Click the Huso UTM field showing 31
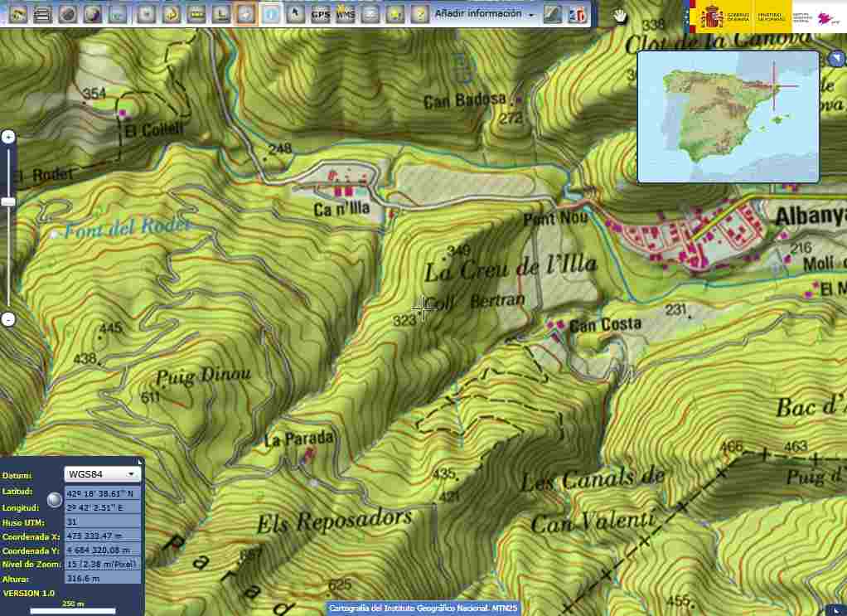 [102, 522]
